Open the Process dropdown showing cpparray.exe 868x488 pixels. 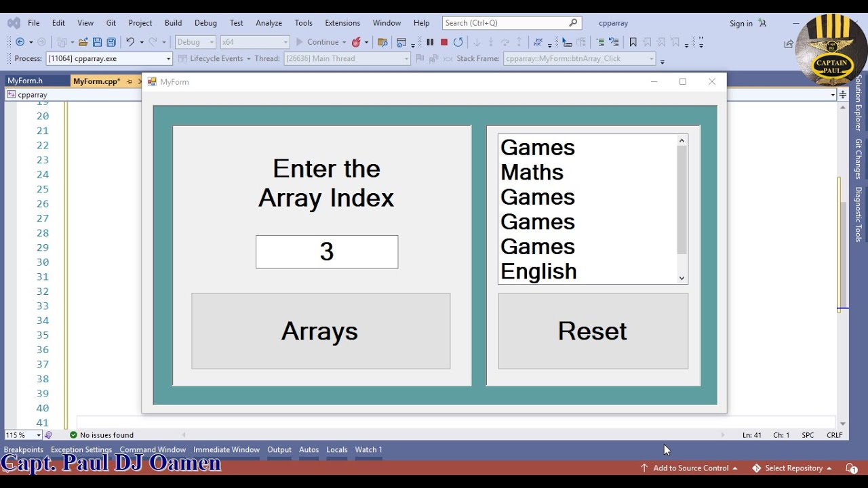109,59
